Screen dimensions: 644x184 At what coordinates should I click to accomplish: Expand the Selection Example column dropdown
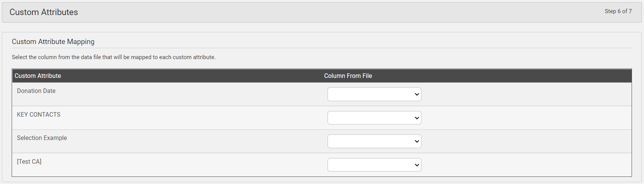coord(374,141)
